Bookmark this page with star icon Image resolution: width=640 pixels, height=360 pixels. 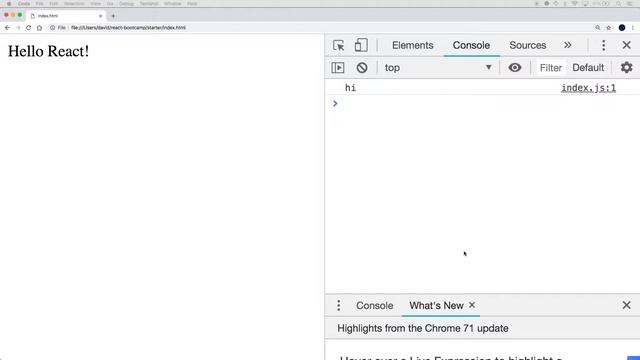[x=609, y=28]
